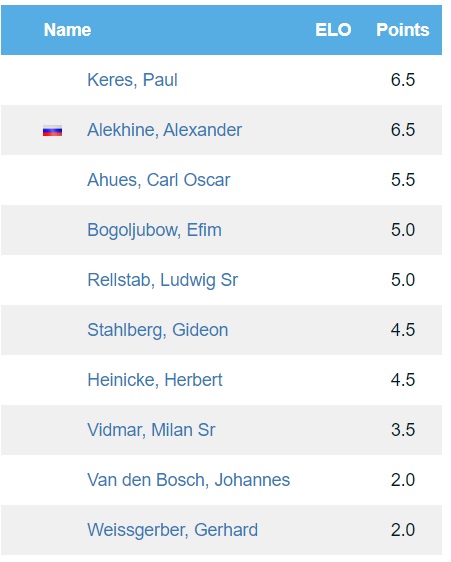Screen dimensions: 451x562
Task: Sort table by Name column header
Action: [67, 30]
